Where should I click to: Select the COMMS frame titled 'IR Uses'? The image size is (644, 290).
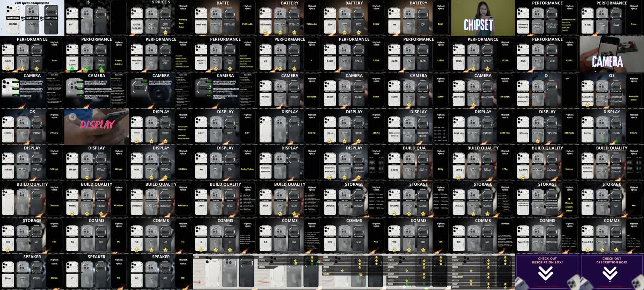(x=483, y=236)
